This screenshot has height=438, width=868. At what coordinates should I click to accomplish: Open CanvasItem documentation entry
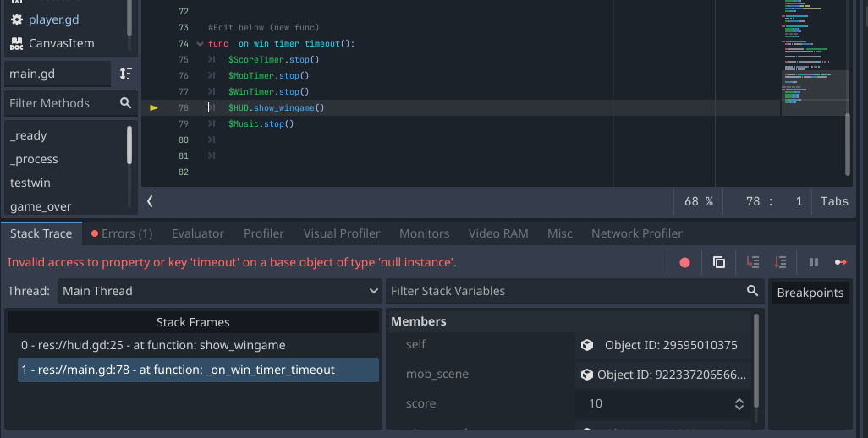click(x=61, y=43)
